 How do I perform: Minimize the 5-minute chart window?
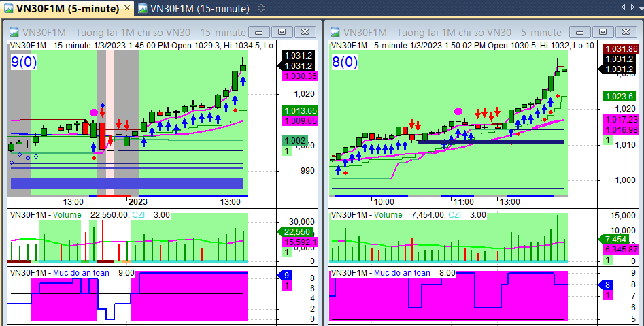point(579,32)
